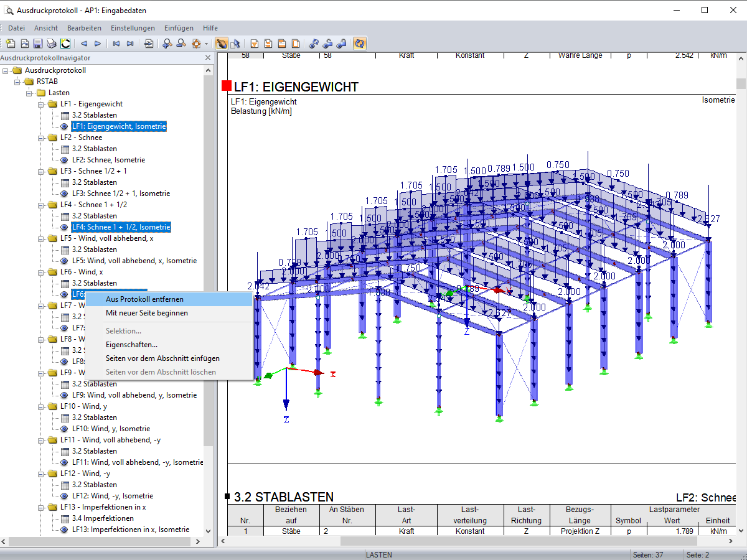Click the arrow selection mode icon
747x560 pixels.
(235, 44)
